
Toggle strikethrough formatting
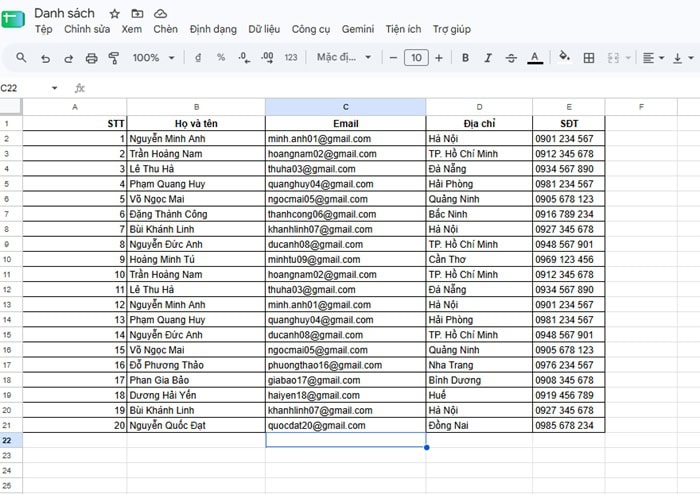pyautogui.click(x=511, y=58)
